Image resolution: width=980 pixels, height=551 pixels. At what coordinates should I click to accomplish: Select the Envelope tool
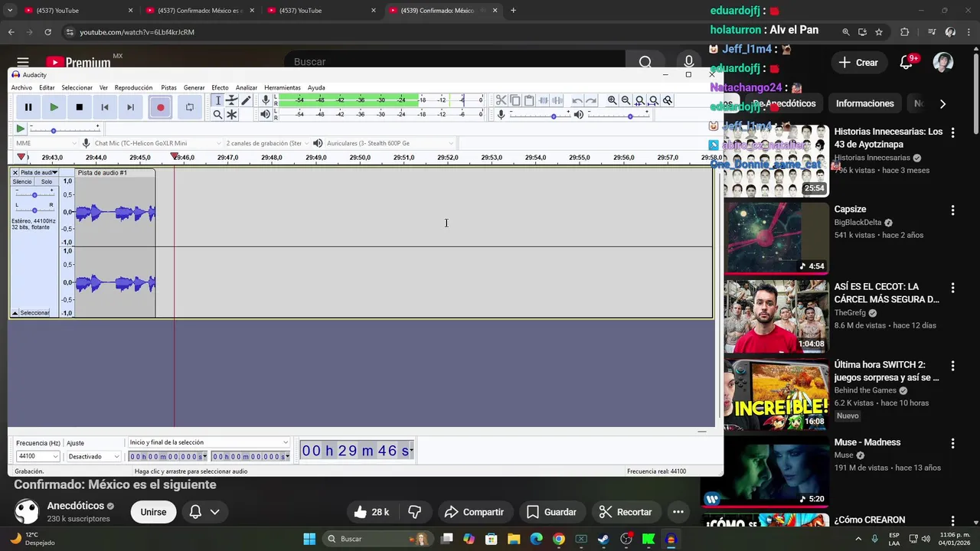pyautogui.click(x=232, y=100)
